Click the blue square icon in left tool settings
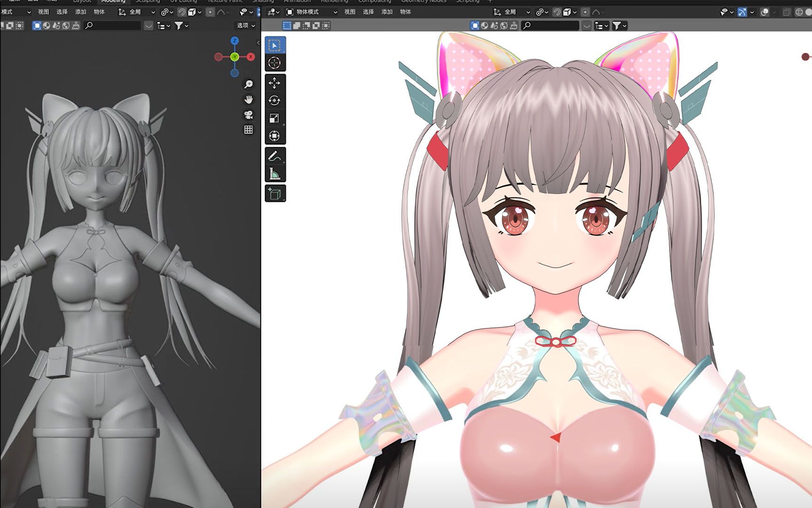The width and height of the screenshot is (812, 508). pos(37,25)
